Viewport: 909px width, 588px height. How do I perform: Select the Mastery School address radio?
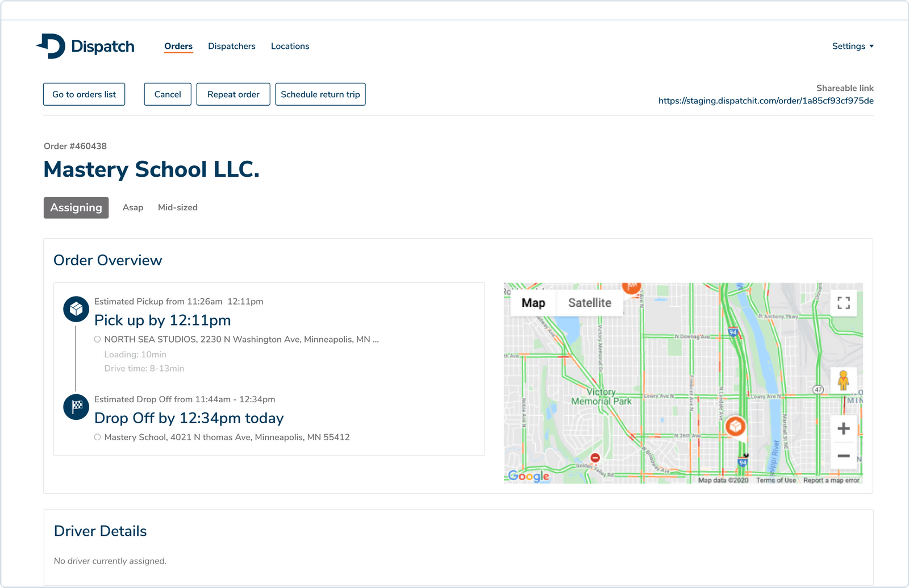(x=98, y=437)
